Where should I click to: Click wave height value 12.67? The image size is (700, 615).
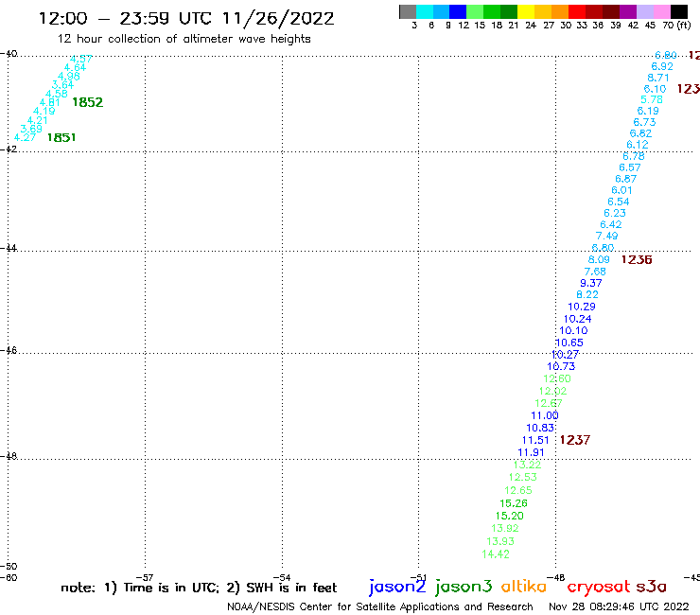pos(549,403)
